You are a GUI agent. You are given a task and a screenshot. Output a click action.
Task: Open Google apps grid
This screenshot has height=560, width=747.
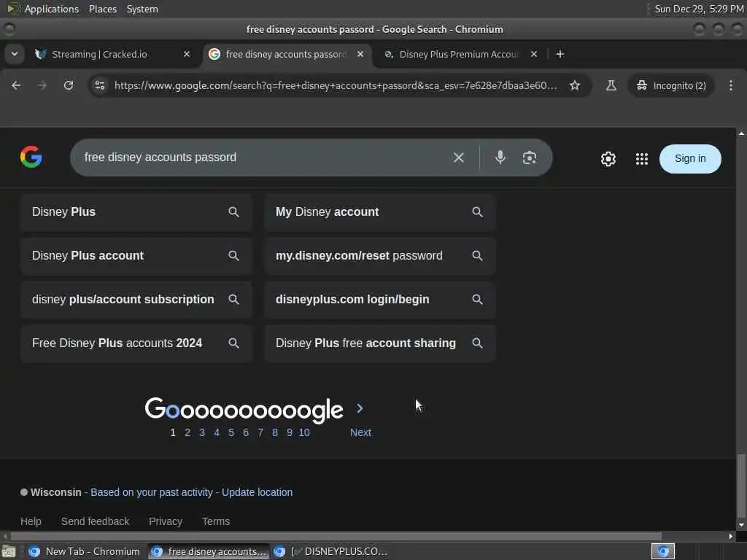pyautogui.click(x=642, y=158)
